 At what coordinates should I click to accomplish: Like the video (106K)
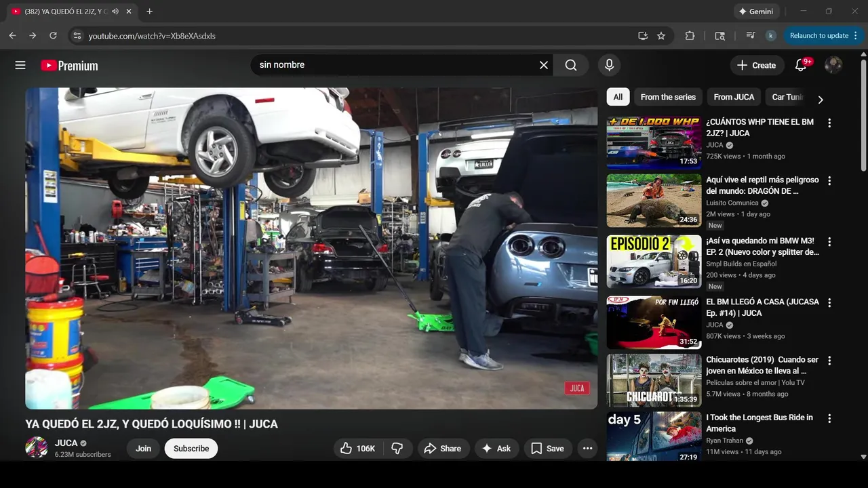point(357,449)
